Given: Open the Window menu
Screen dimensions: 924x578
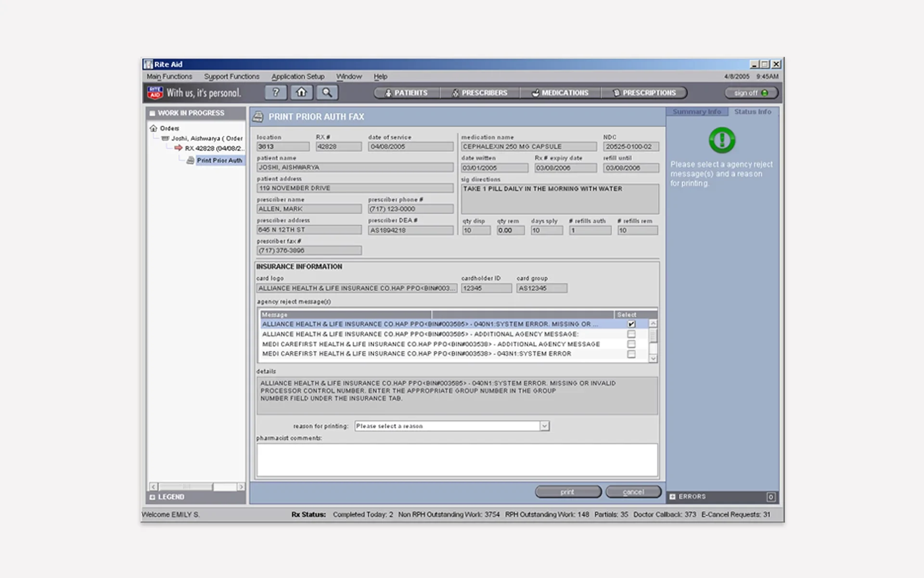Looking at the screenshot, I should click(349, 77).
